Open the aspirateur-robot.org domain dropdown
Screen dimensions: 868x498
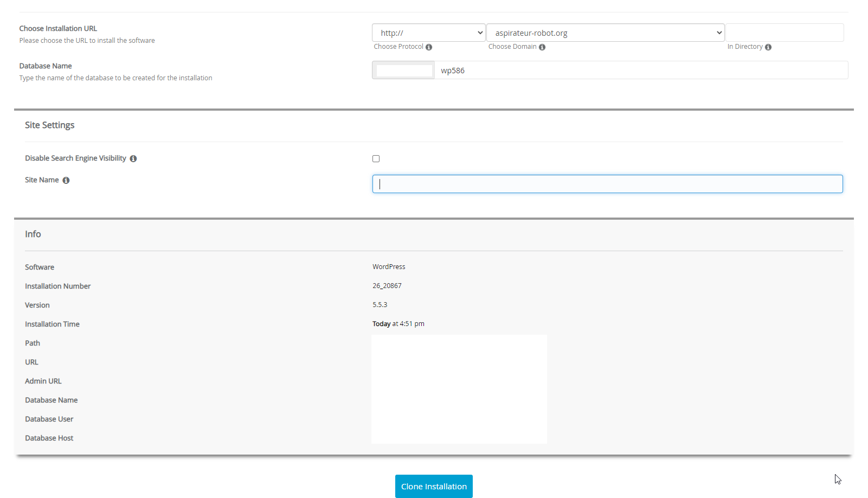pyautogui.click(x=606, y=33)
